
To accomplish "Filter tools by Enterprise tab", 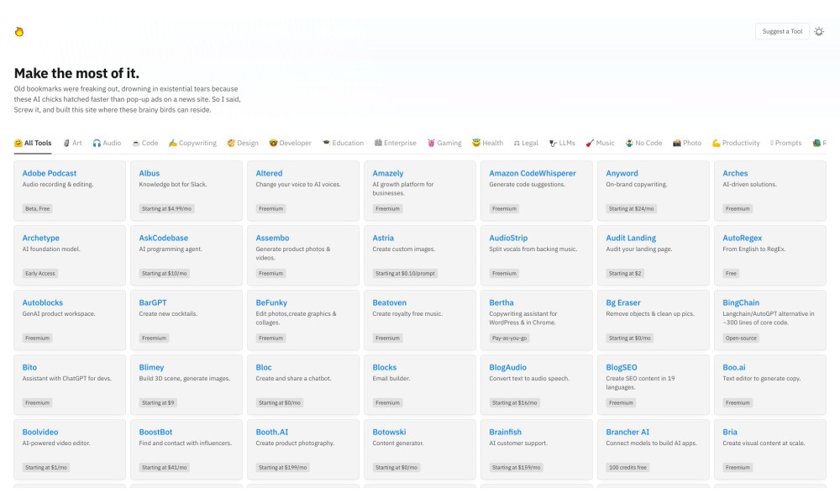I will pyautogui.click(x=396, y=143).
